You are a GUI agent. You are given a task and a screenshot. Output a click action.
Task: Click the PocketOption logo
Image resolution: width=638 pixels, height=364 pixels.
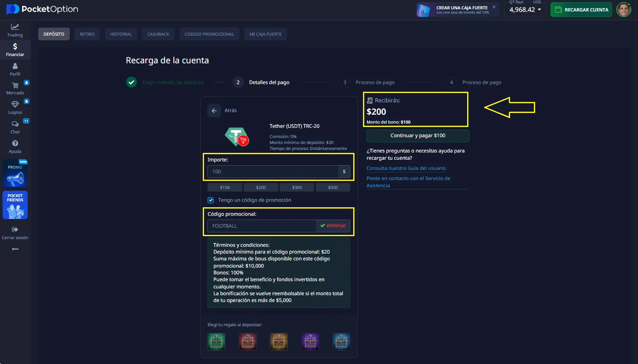(42, 9)
